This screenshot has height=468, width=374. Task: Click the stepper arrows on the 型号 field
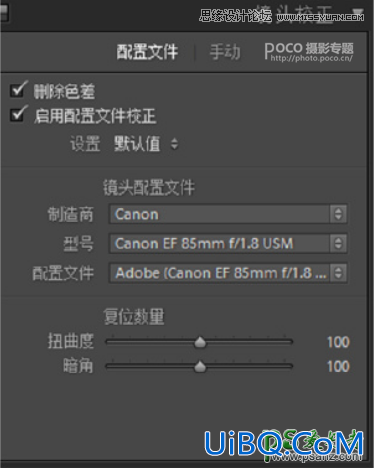(x=338, y=243)
